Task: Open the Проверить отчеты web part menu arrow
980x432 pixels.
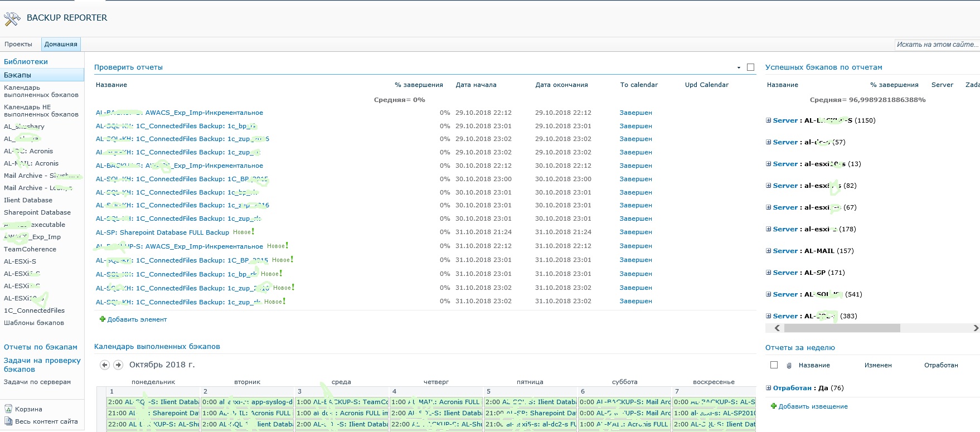Action: pos(739,67)
